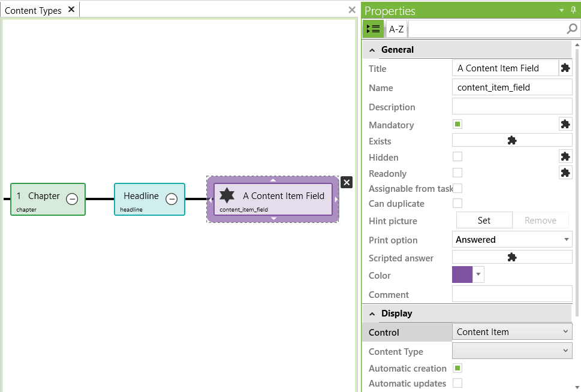Image resolution: width=581 pixels, height=392 pixels.
Task: Open the Properties panel options arrow
Action: (562, 10)
